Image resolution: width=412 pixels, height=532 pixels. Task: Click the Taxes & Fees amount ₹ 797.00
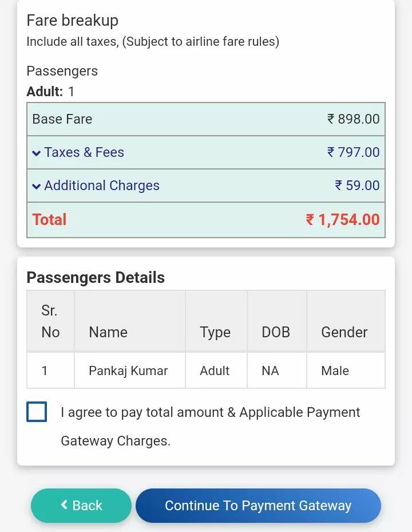click(353, 152)
